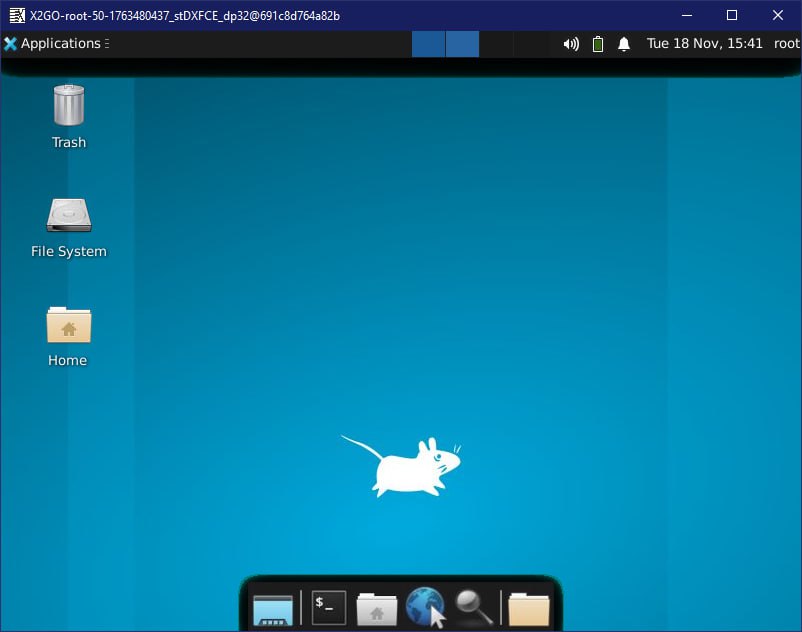Switch to the first workspace
The height and width of the screenshot is (632, 802).
[x=428, y=44]
